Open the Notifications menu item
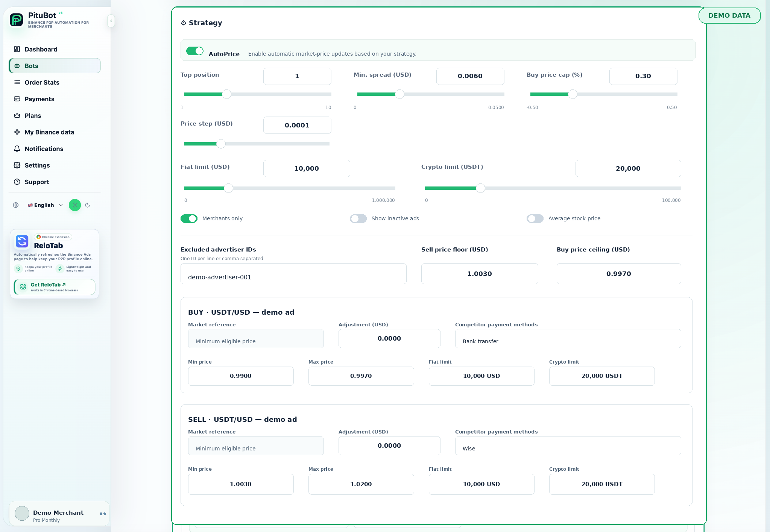Viewport: 770px width, 532px height. 55,149
